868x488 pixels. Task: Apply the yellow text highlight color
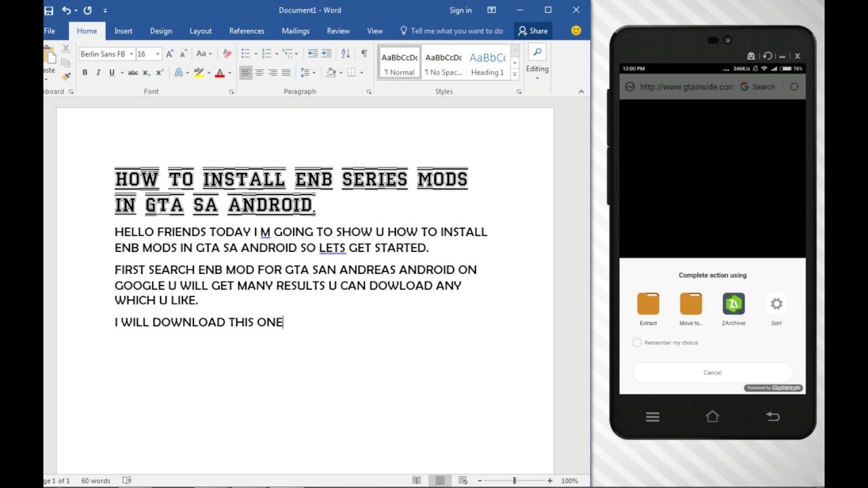click(199, 73)
